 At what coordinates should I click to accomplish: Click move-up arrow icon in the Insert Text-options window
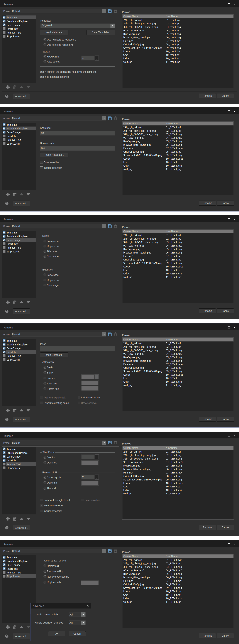(x=22, y=410)
